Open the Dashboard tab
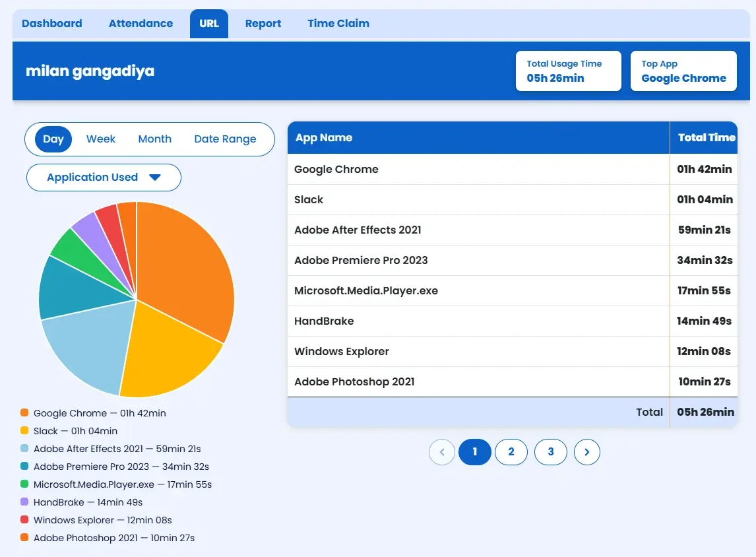The width and height of the screenshot is (756, 557). [x=52, y=24]
